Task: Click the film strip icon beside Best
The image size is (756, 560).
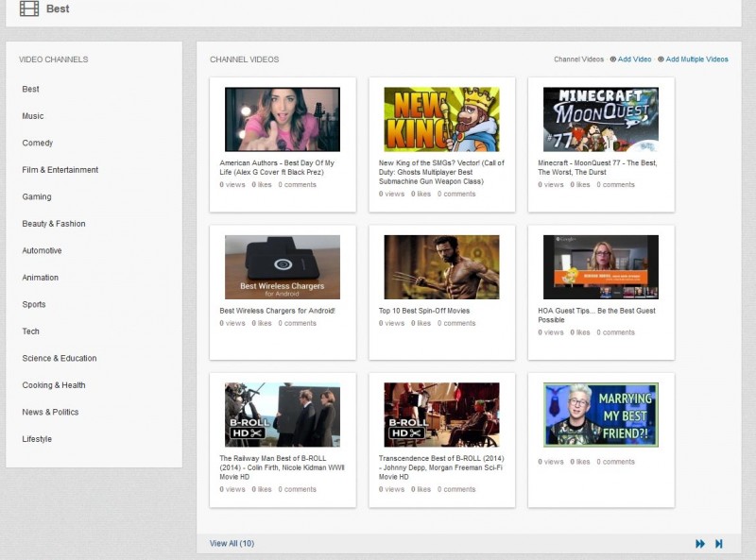Action: coord(29,8)
